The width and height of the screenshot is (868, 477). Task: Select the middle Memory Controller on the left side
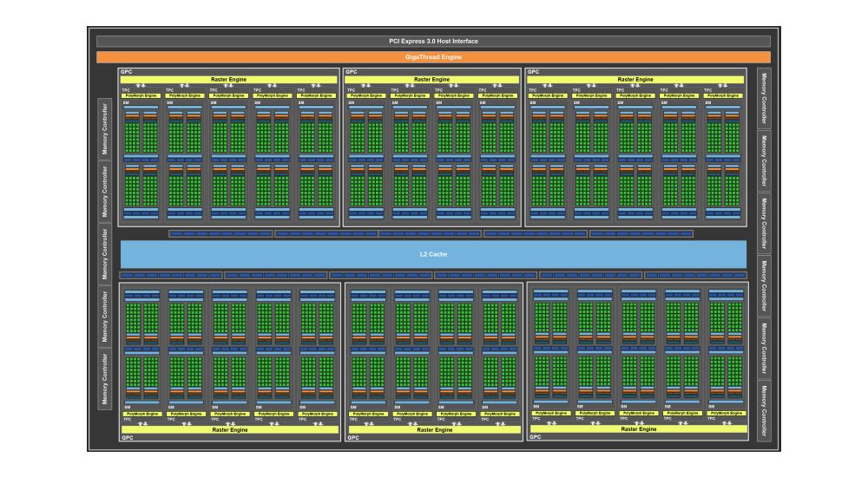coord(105,253)
